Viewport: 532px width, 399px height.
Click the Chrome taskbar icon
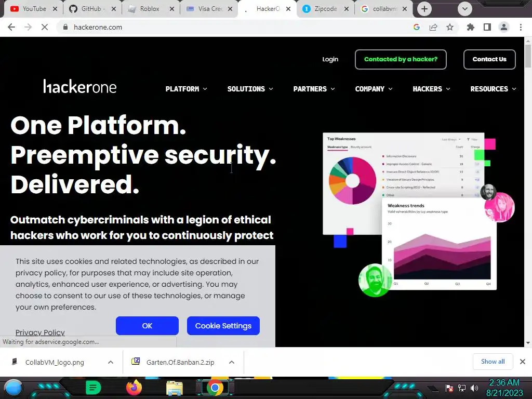215,388
